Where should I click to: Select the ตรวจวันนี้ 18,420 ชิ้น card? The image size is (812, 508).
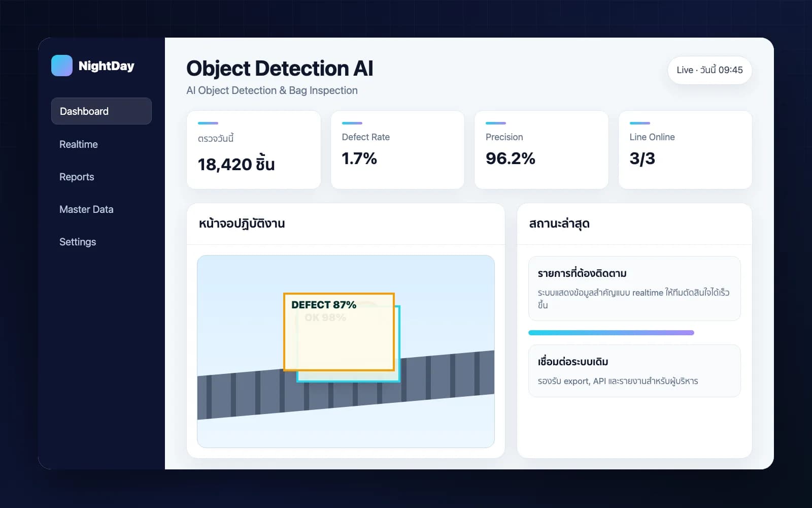tap(254, 150)
